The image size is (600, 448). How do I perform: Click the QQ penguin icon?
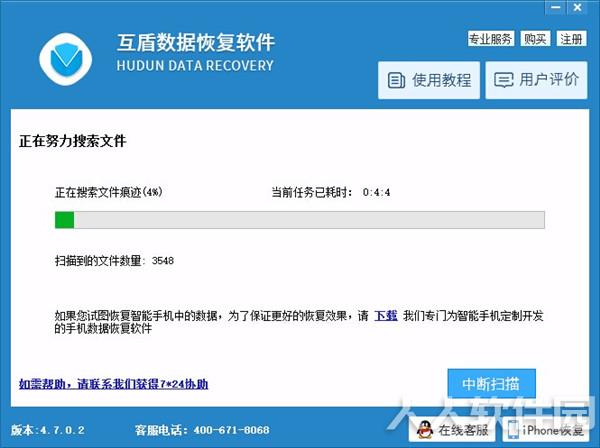tap(424, 430)
